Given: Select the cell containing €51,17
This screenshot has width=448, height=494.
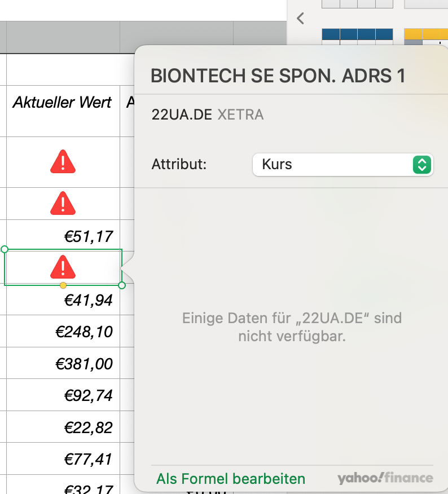Looking at the screenshot, I should click(x=63, y=236).
